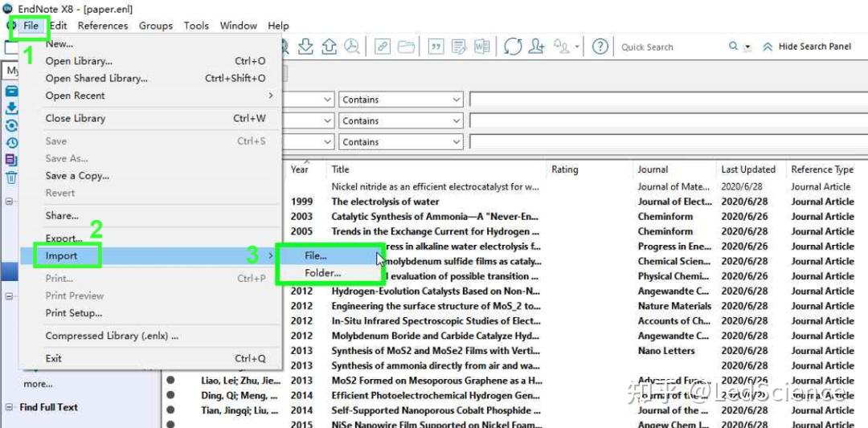Image resolution: width=868 pixels, height=428 pixels.
Task: Sort by Journal column header
Action: coord(653,169)
